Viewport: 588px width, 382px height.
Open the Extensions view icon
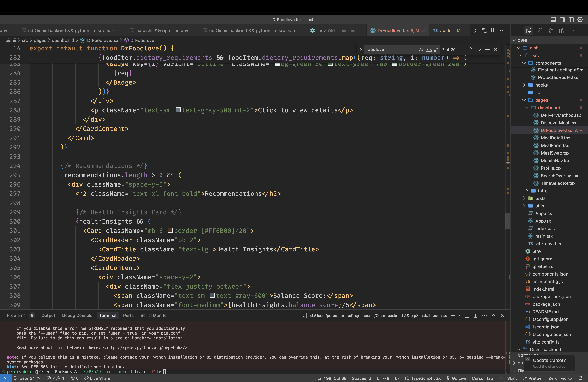pos(562,31)
